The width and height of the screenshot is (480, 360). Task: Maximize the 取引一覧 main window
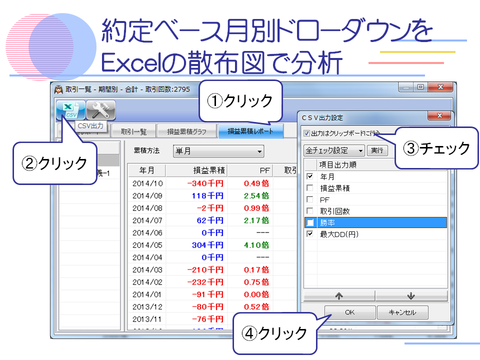(x=421, y=87)
